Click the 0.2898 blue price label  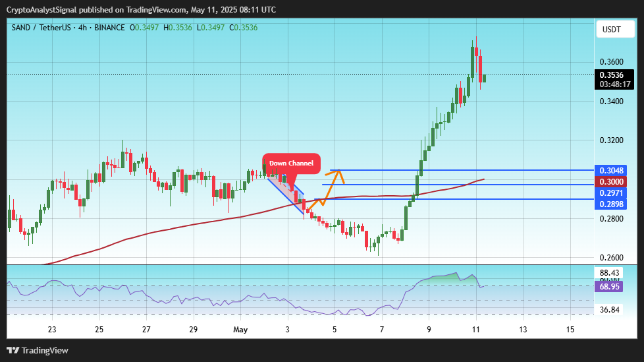click(611, 204)
